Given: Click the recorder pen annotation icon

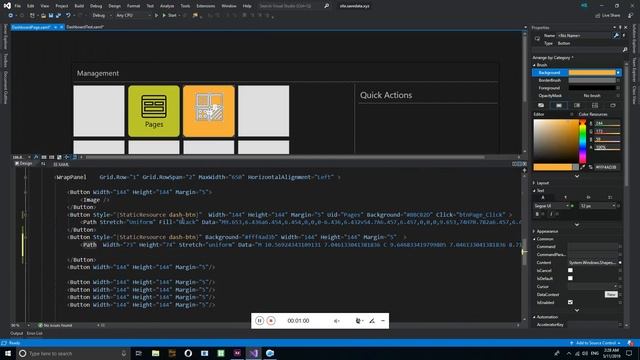Looking at the screenshot, I should (372, 321).
